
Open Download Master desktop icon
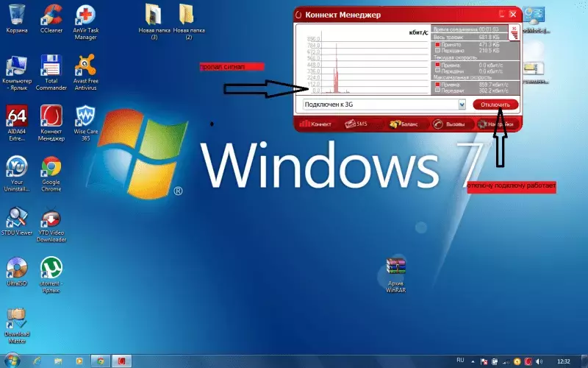coord(16,325)
